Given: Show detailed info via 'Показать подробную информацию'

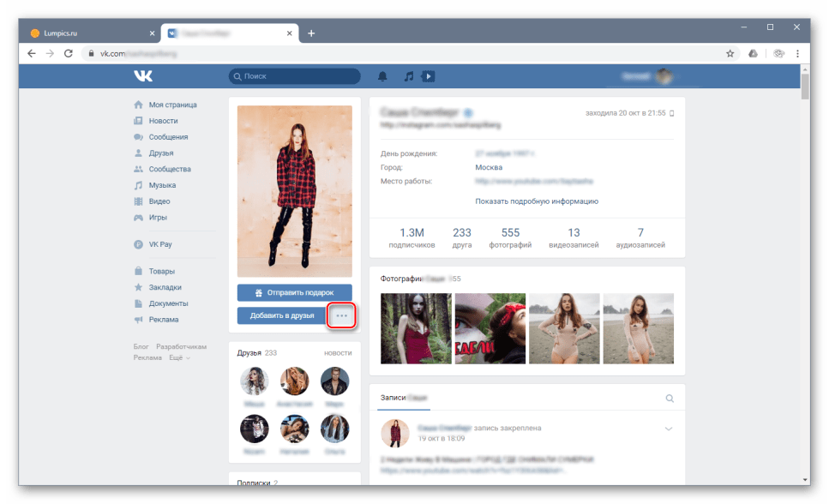Looking at the screenshot, I should (537, 201).
